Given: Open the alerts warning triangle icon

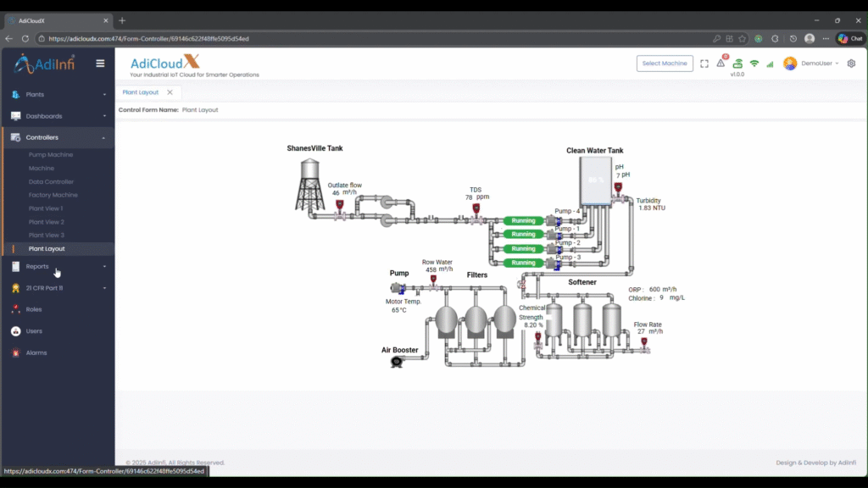Looking at the screenshot, I should pyautogui.click(x=720, y=63).
